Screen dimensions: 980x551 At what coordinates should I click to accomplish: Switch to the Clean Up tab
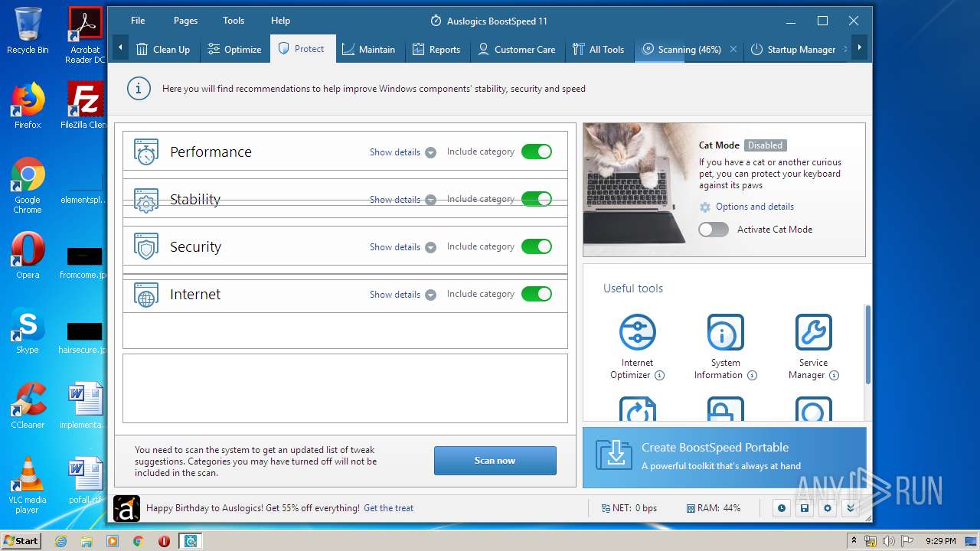[x=163, y=49]
